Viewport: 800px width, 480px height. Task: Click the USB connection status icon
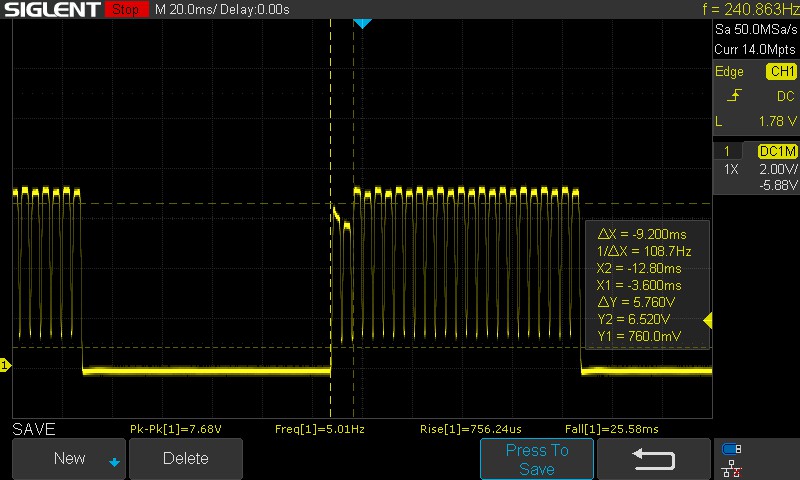coord(731,449)
